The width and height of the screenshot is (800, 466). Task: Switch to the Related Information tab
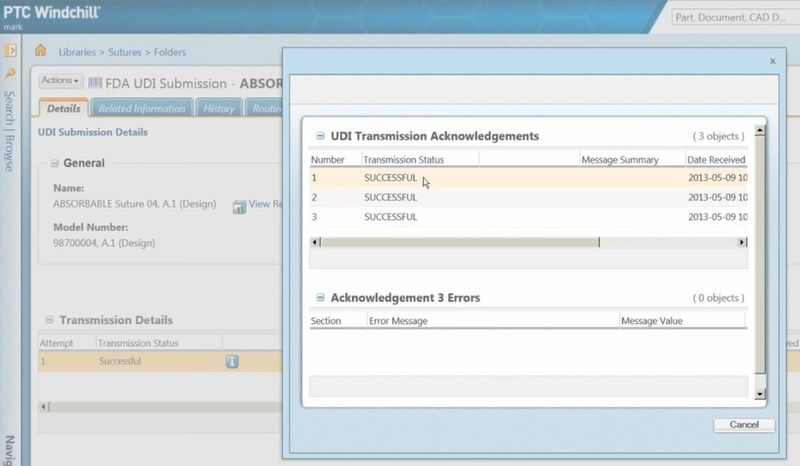(x=142, y=108)
